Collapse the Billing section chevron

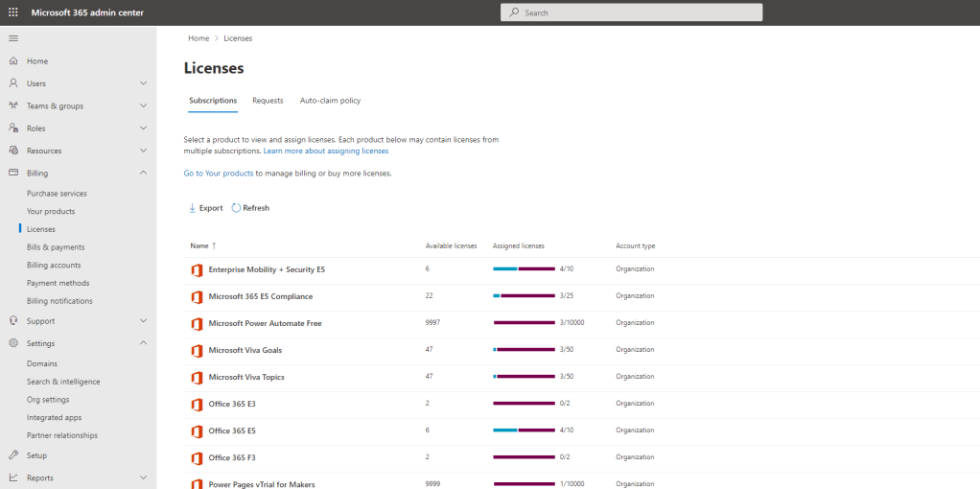143,173
